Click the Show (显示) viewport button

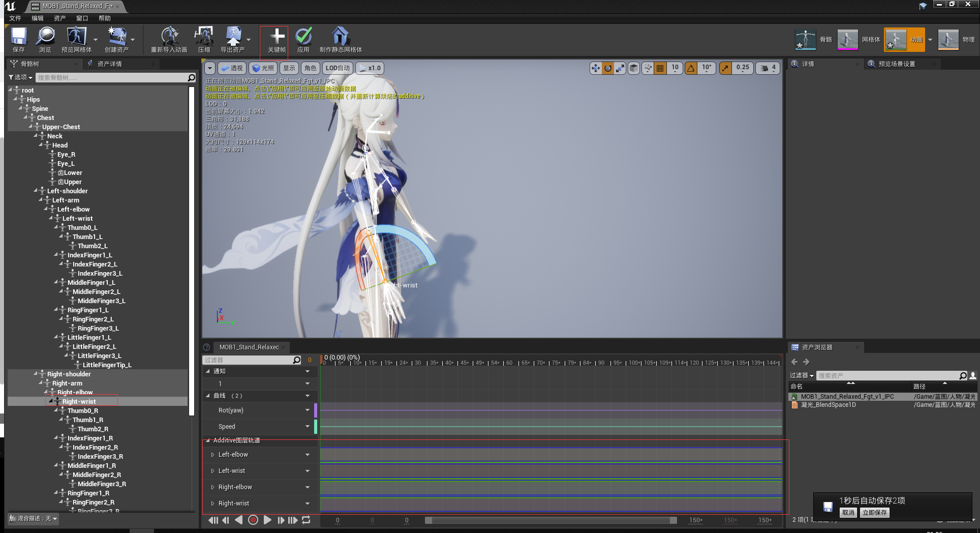tap(289, 68)
